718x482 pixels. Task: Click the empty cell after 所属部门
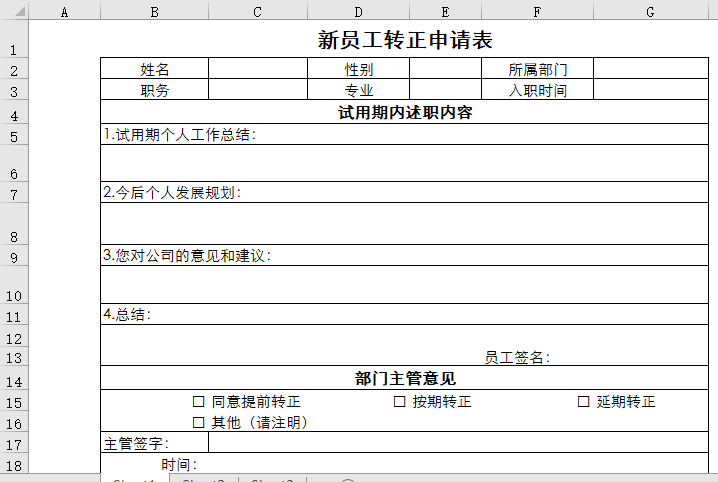coord(650,70)
